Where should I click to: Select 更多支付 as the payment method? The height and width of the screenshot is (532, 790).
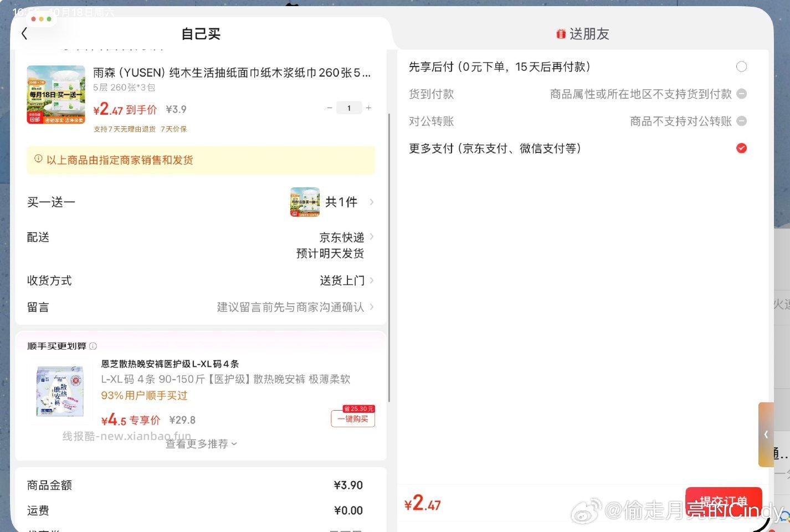tap(741, 148)
